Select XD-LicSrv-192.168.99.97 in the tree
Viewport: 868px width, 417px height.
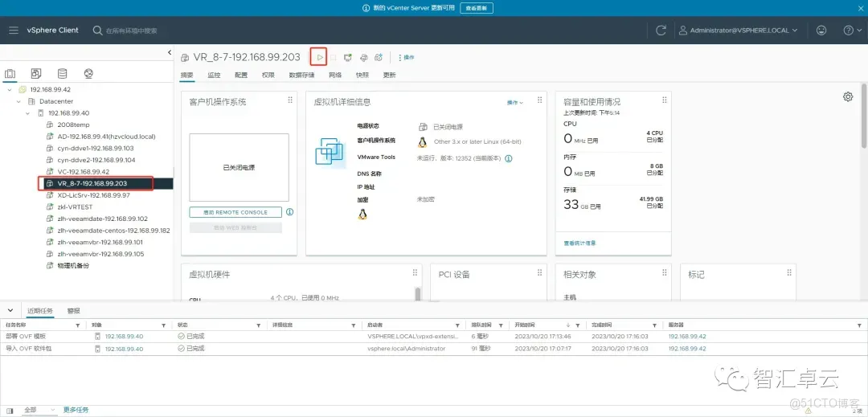click(x=93, y=195)
